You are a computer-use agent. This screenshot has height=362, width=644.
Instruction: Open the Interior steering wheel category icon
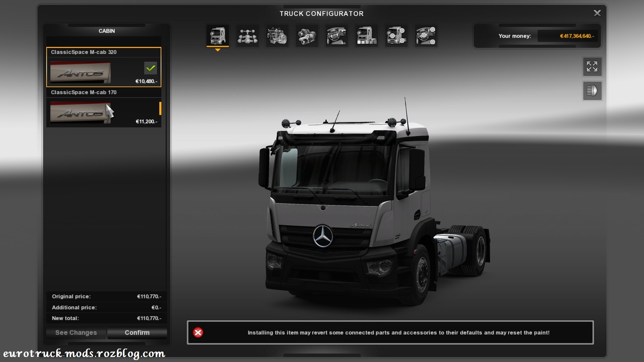pyautogui.click(x=337, y=36)
